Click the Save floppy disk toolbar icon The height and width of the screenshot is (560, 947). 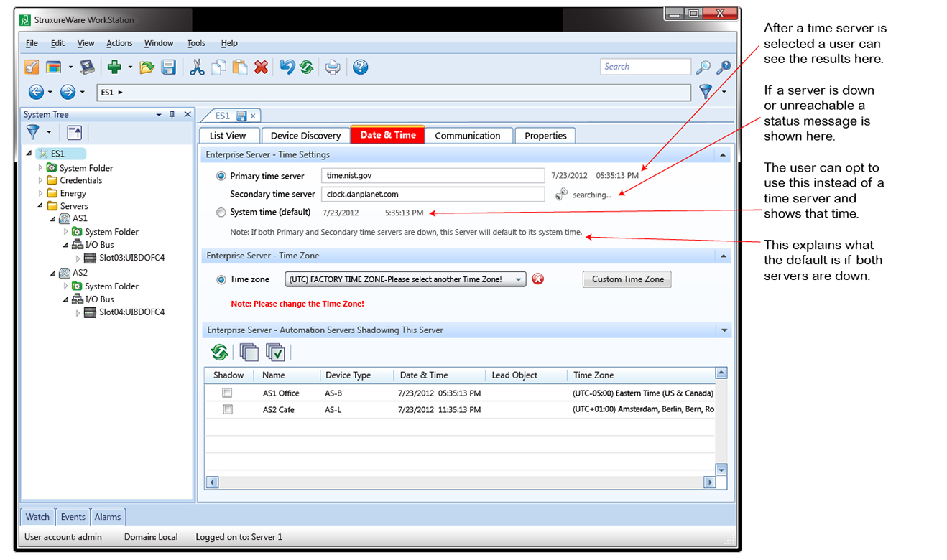tap(168, 67)
